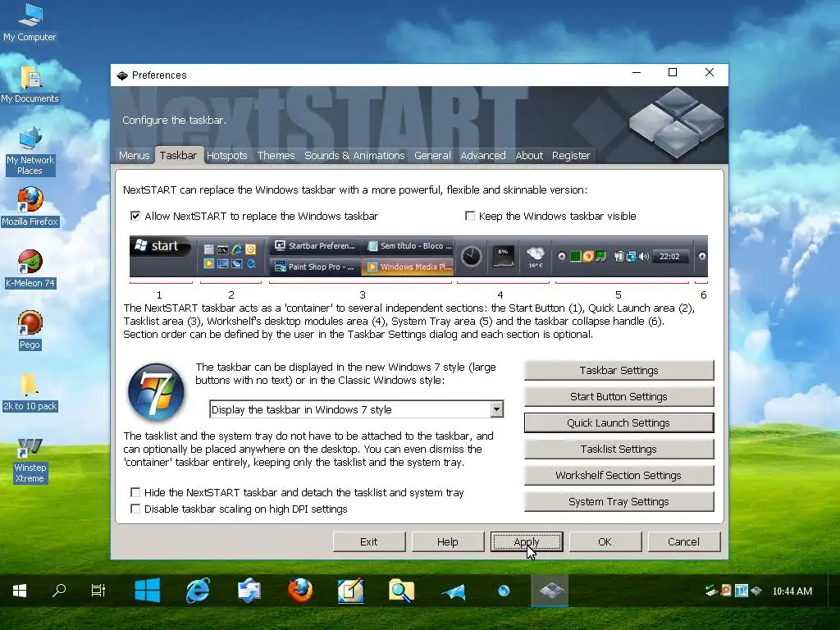The image size is (840, 630).
Task: Launch Firefox from the taskbar
Action: [x=300, y=591]
